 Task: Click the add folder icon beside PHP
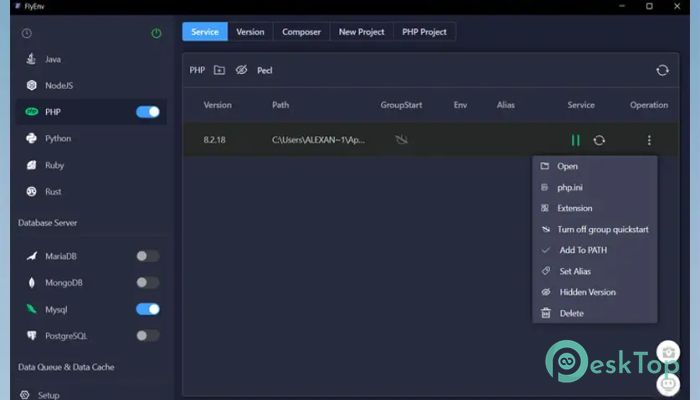tap(219, 70)
